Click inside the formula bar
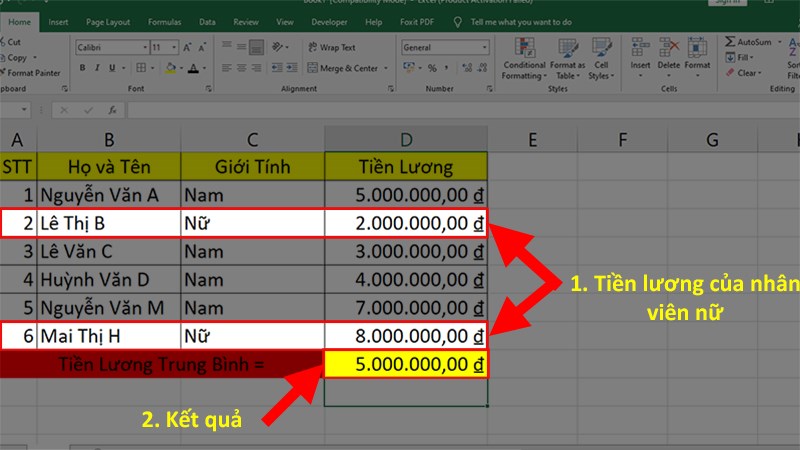 click(463, 110)
